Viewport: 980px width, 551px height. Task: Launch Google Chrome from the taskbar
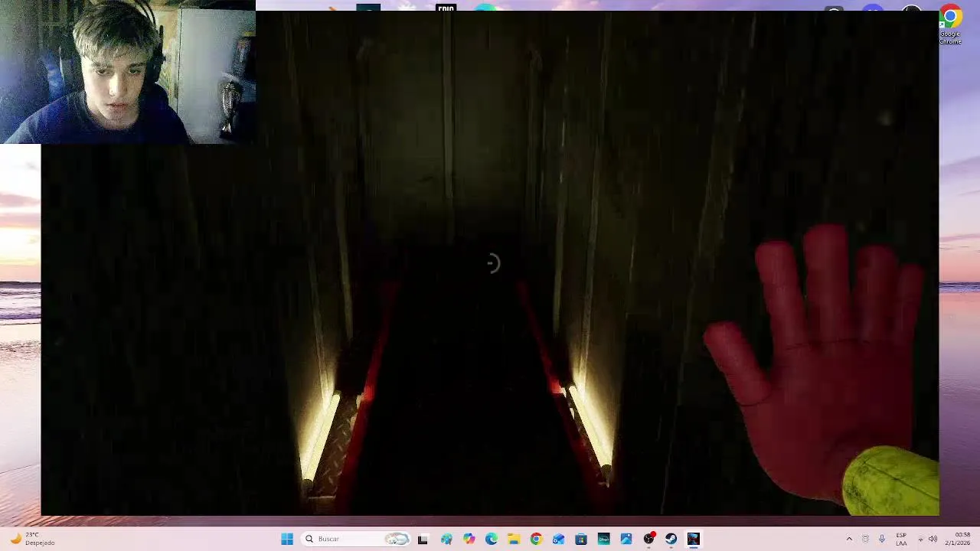tap(536, 539)
